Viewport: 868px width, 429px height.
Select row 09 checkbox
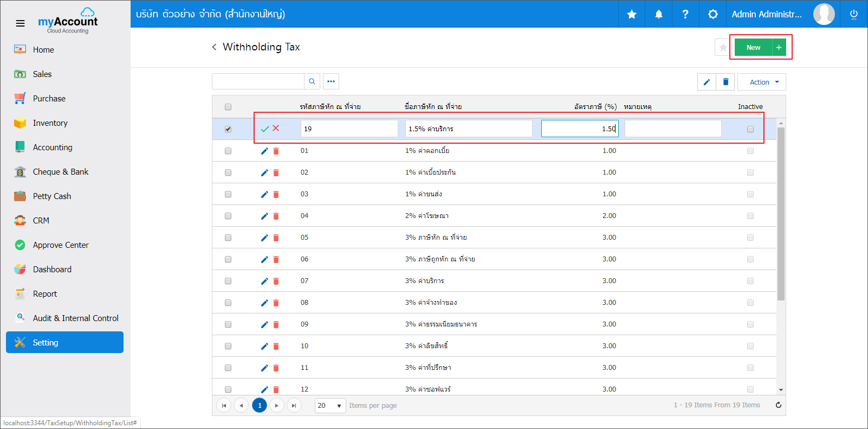coord(228,324)
